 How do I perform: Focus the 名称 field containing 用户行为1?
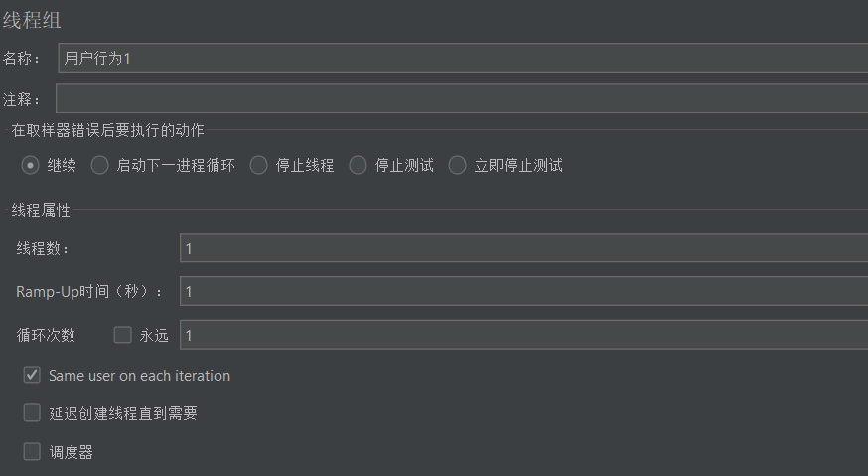pyautogui.click(x=463, y=58)
